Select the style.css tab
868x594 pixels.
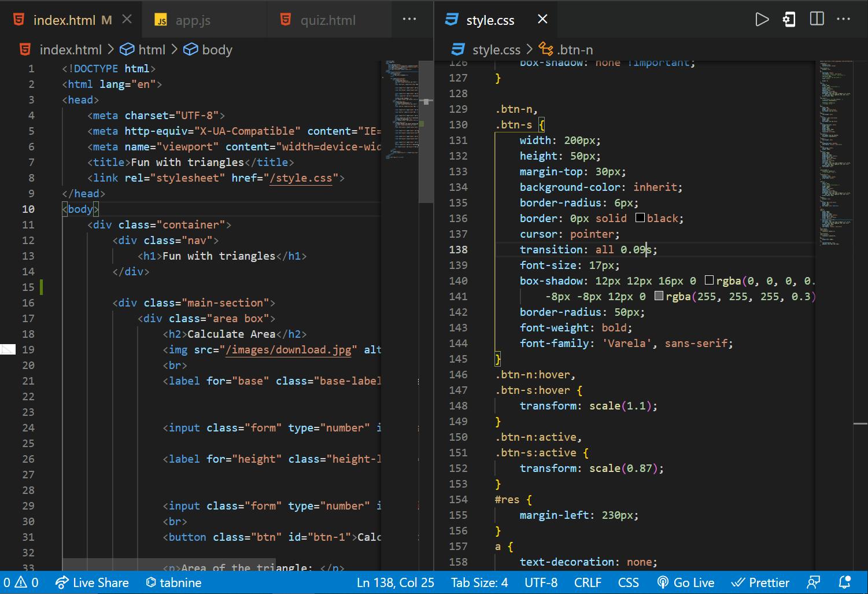coord(490,20)
